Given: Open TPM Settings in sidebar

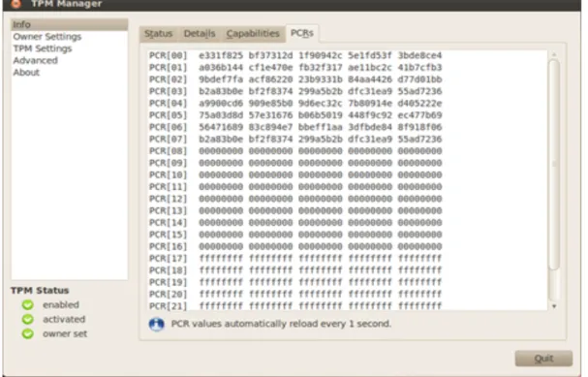Looking at the screenshot, I should 43,48.
